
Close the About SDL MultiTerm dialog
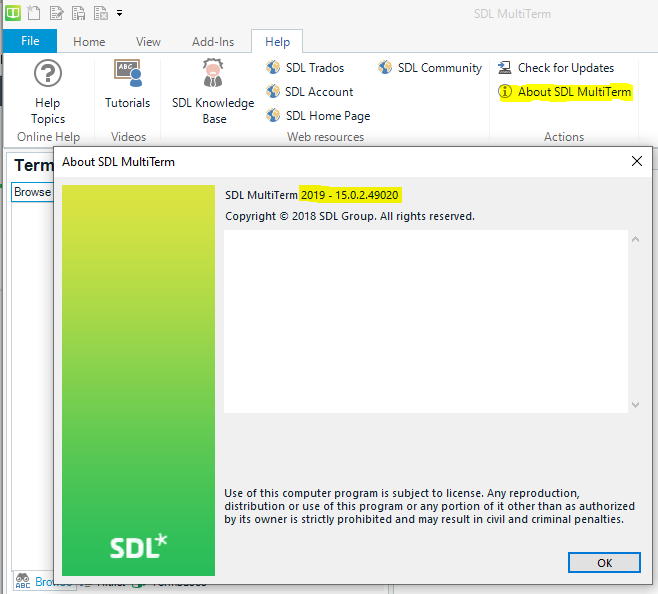637,161
